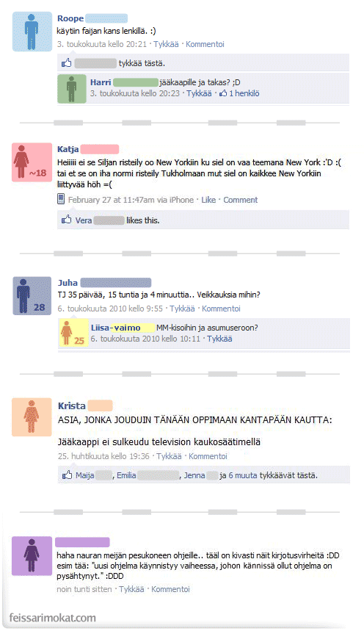
Task: Click Kommentoi under the washing machine post
Action: point(170,589)
